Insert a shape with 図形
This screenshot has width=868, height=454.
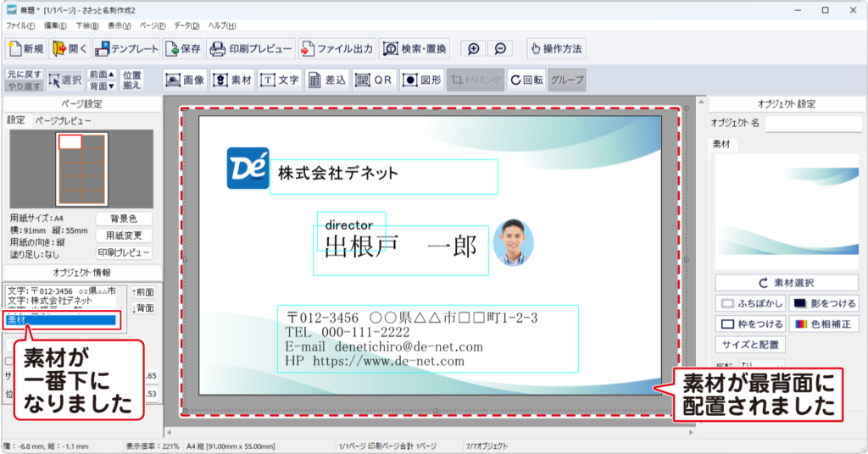[x=422, y=80]
